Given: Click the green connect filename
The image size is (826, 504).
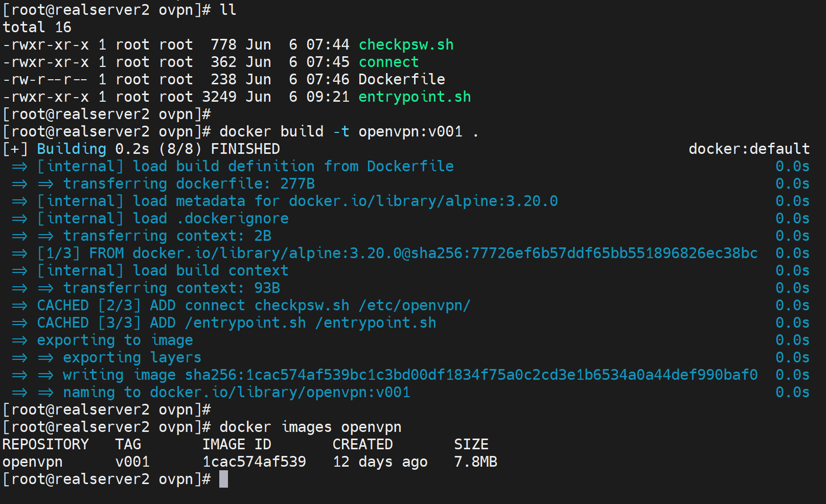Looking at the screenshot, I should [x=388, y=62].
